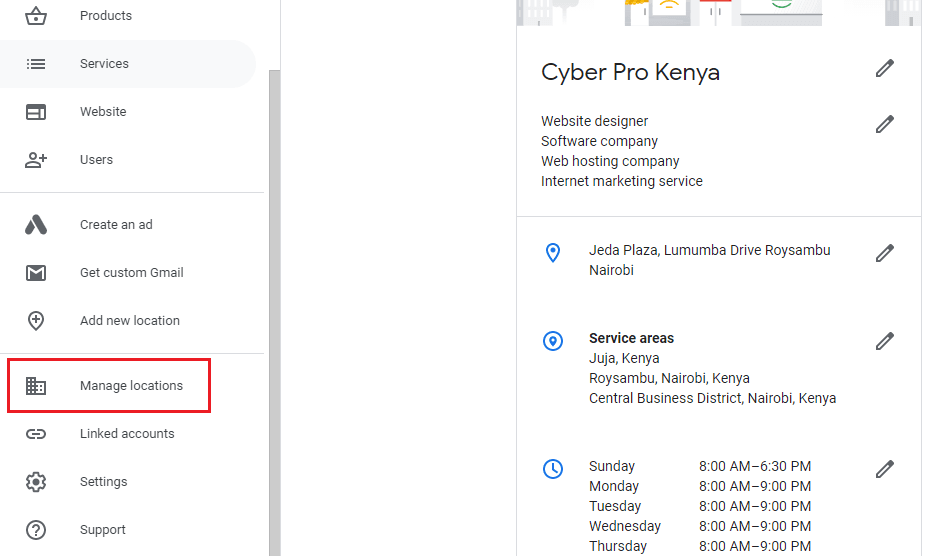Viewport: 939px width, 556px height.
Task: Open Services in the sidebar
Action: point(104,64)
